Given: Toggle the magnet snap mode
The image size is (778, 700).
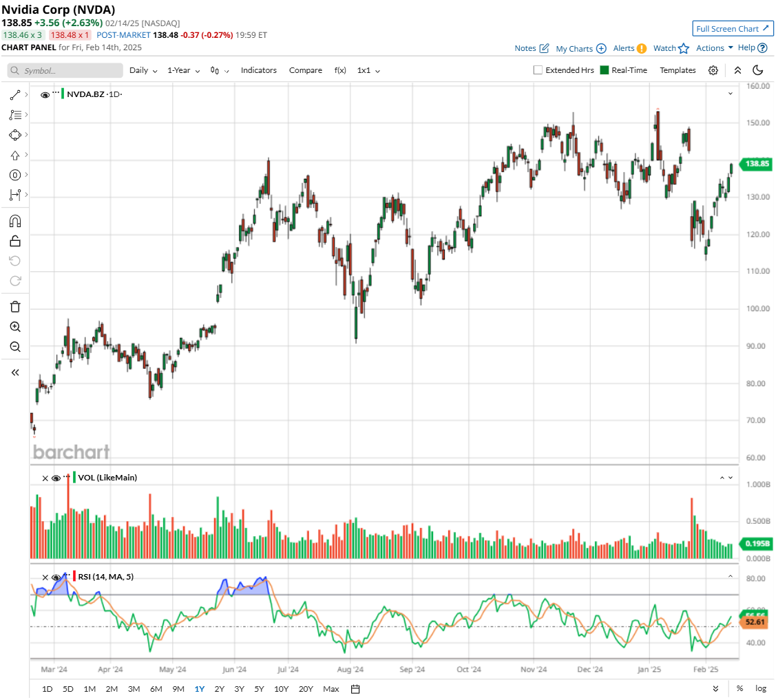Looking at the screenshot, I should pos(15,221).
